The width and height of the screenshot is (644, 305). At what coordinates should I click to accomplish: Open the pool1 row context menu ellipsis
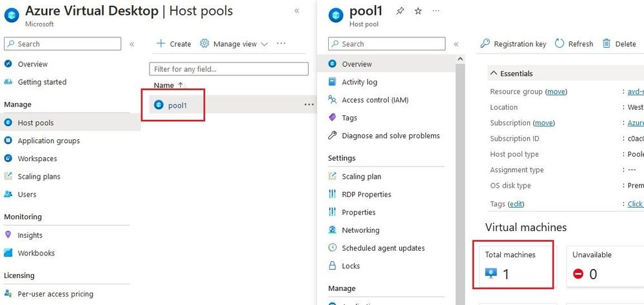[x=309, y=104]
